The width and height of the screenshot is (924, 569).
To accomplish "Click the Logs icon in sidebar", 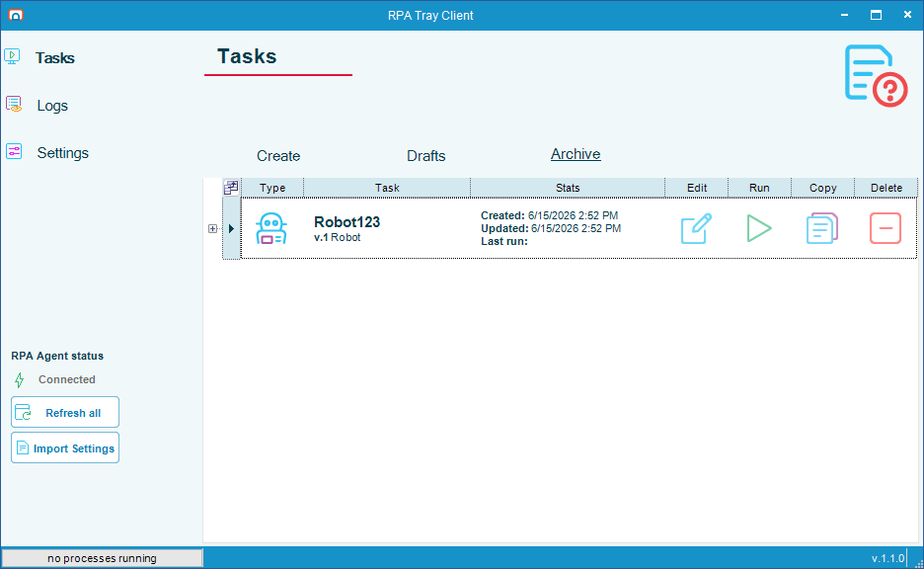I will click(x=14, y=105).
